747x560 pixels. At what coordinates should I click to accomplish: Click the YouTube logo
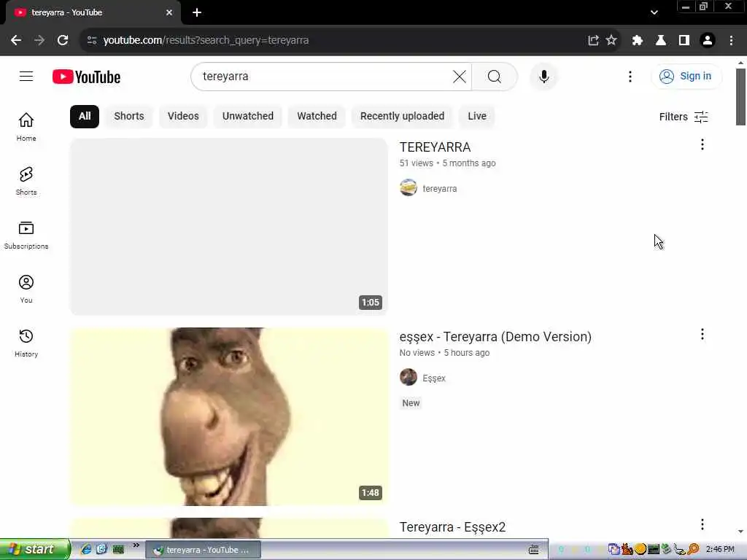click(86, 77)
